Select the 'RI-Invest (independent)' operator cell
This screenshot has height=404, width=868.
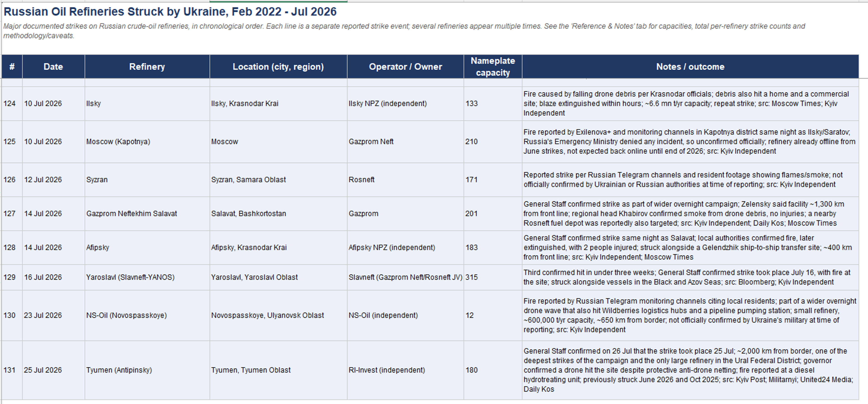pos(405,370)
